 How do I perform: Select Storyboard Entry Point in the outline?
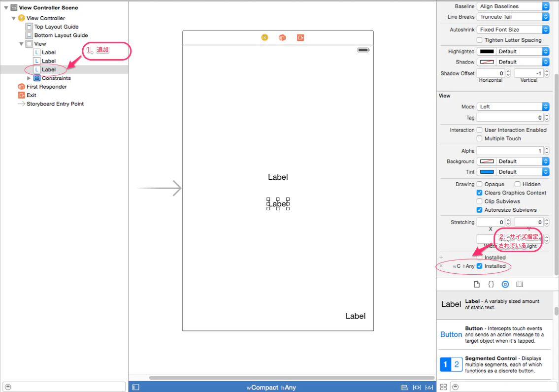(x=55, y=104)
